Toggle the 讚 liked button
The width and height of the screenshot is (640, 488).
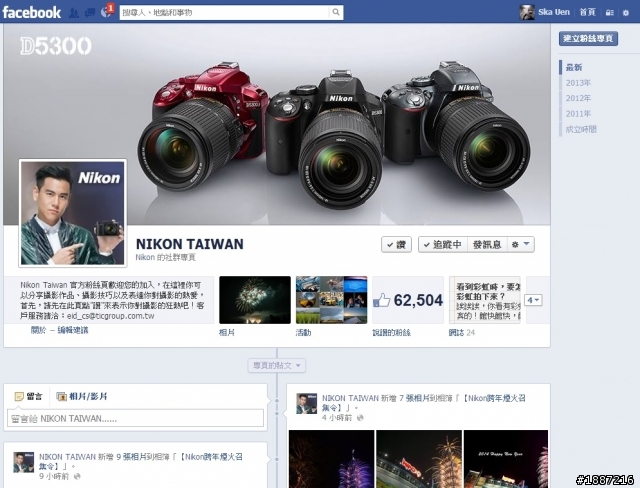(396, 244)
